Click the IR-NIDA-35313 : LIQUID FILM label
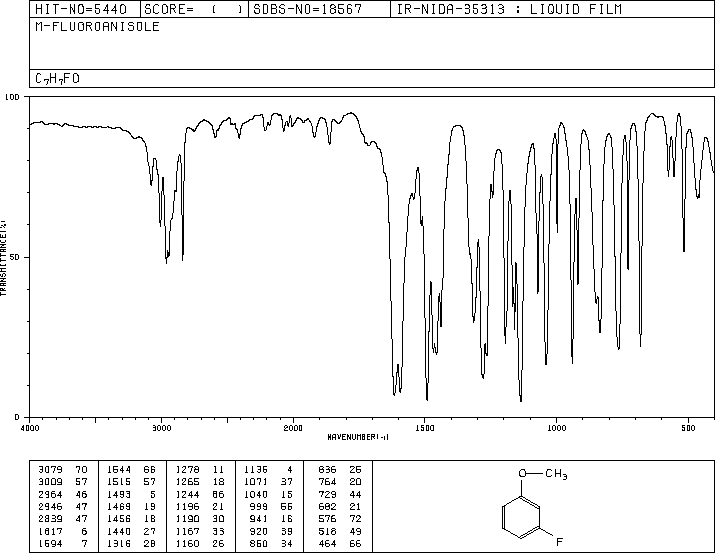The image size is (715, 553). point(509,9)
